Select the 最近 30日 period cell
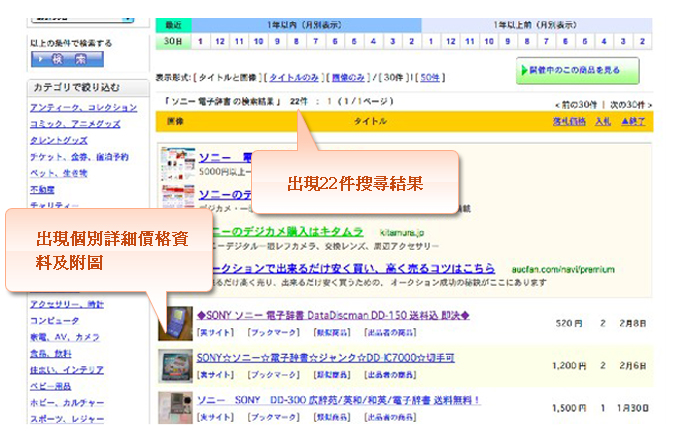Screen dimensions: 682x447 pos(173,41)
